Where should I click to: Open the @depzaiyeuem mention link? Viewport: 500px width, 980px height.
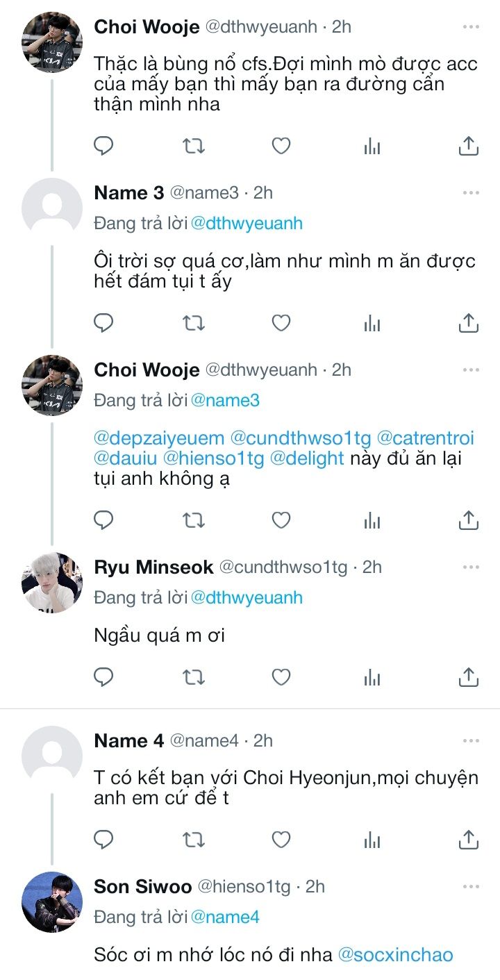(159, 438)
